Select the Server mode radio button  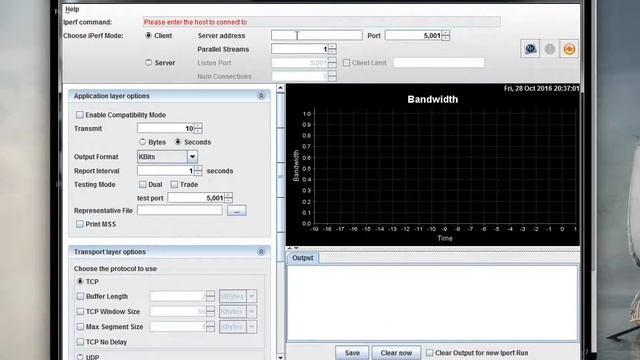tap(149, 62)
